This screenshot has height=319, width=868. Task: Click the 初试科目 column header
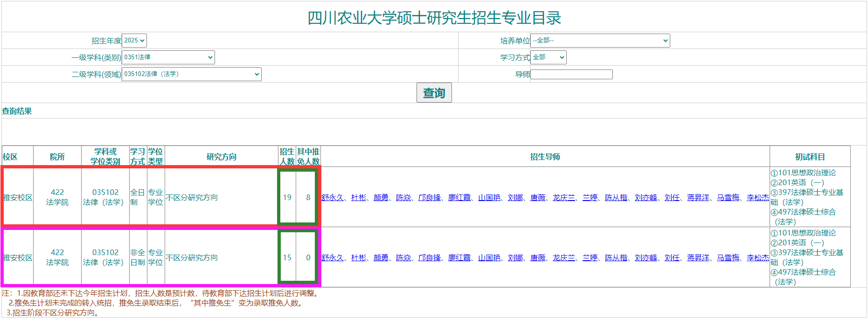coord(810,157)
